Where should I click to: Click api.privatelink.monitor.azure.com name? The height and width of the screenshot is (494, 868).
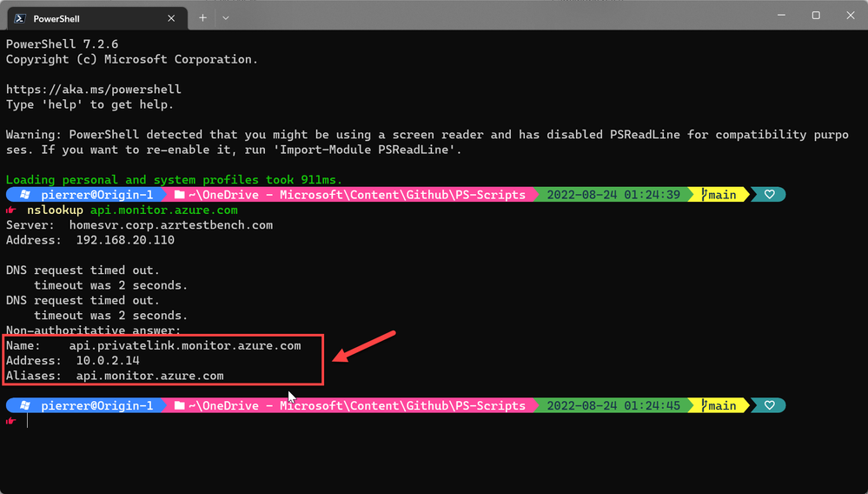coord(185,345)
